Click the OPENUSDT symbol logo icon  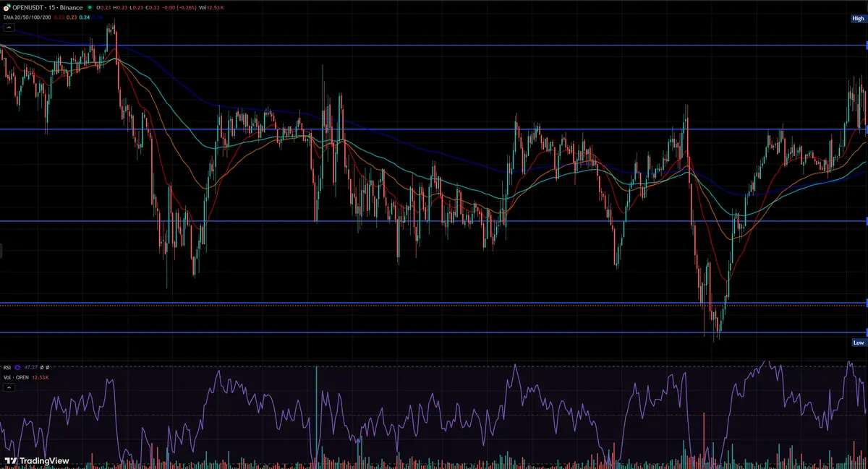coord(7,8)
